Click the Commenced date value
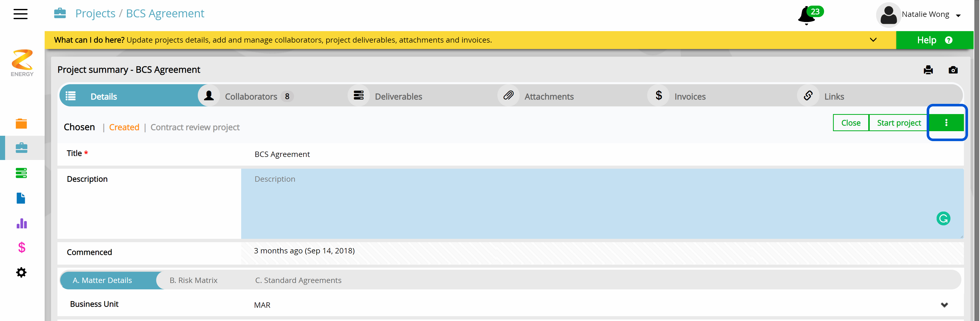The height and width of the screenshot is (321, 980). click(304, 251)
